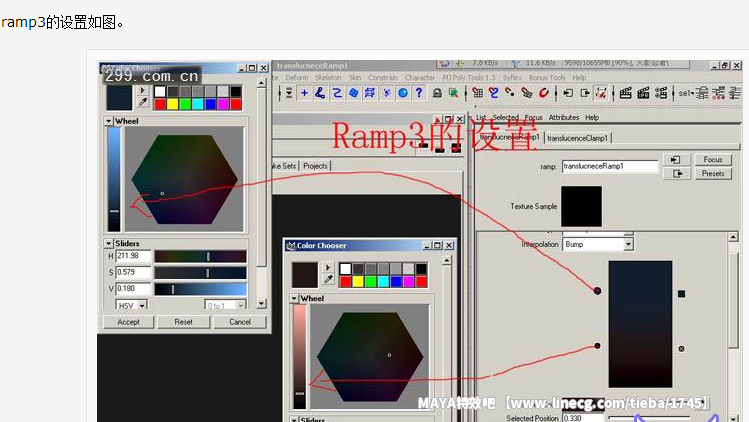Image resolution: width=749 pixels, height=422 pixels.
Task: Click the go-to-output-connection button above Presets
Action: (677, 173)
